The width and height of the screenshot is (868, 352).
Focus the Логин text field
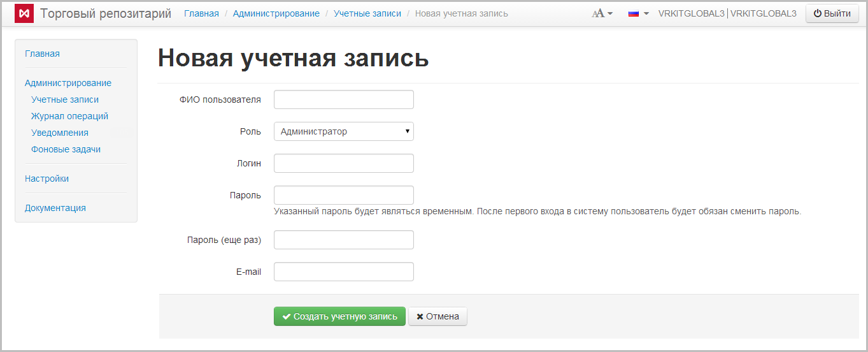pos(343,163)
